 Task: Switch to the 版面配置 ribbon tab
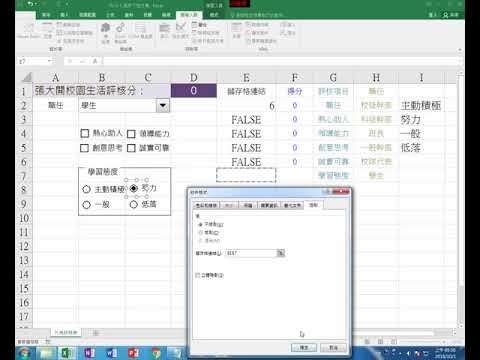(88, 15)
